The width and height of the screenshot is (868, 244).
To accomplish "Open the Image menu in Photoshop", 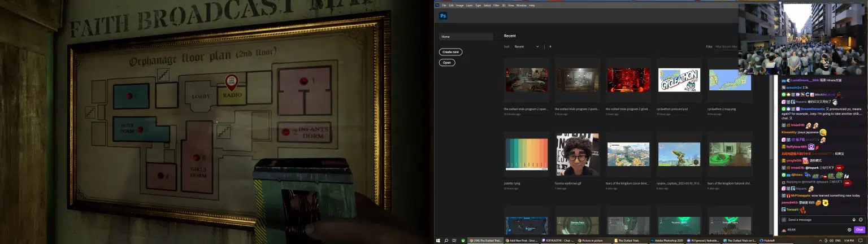I will pyautogui.click(x=460, y=5).
